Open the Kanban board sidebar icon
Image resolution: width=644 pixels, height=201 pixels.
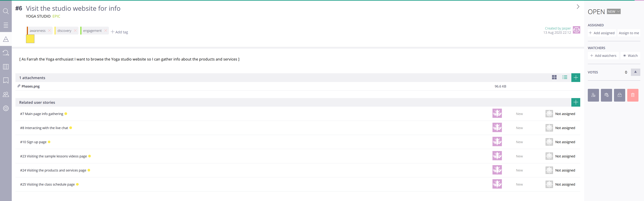(6, 67)
